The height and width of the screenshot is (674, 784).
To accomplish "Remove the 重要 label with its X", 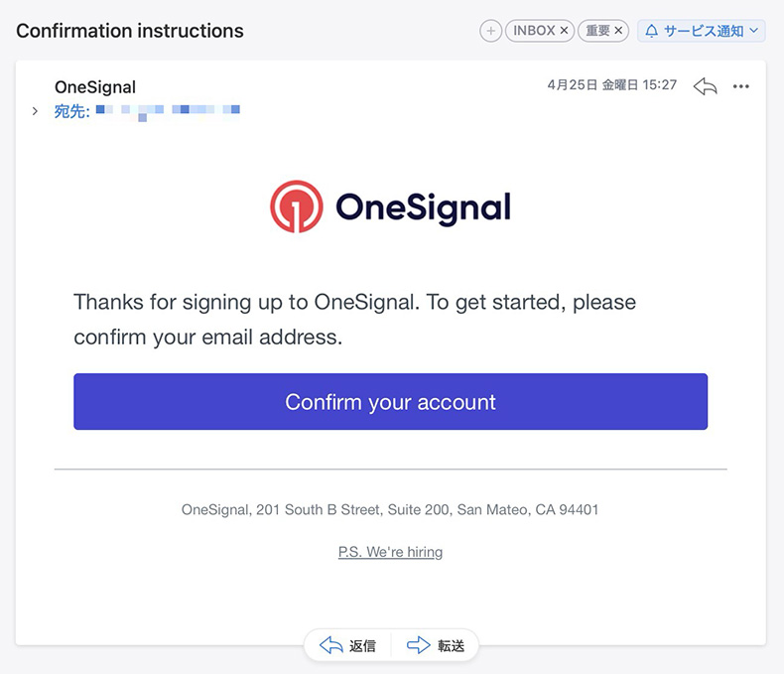I will click(x=618, y=31).
